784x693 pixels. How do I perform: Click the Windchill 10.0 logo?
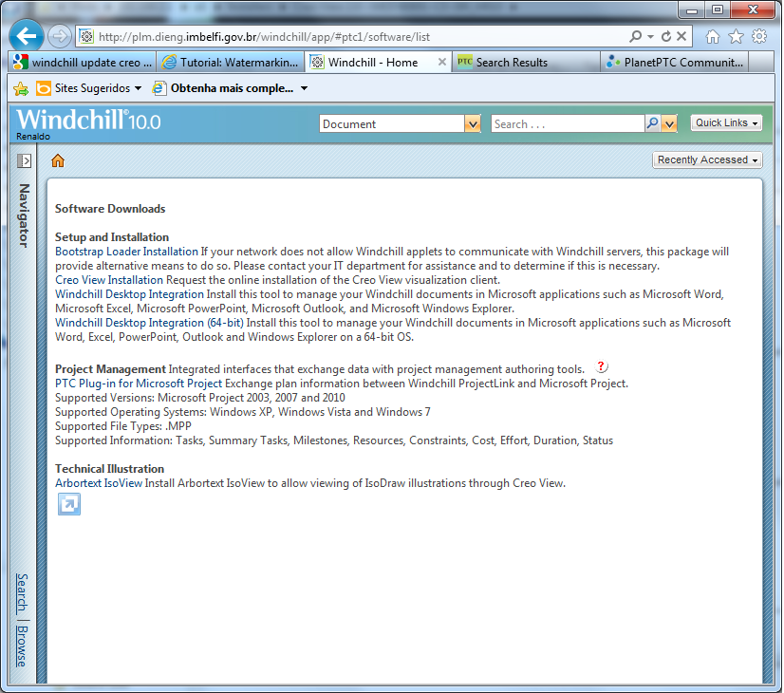point(88,120)
